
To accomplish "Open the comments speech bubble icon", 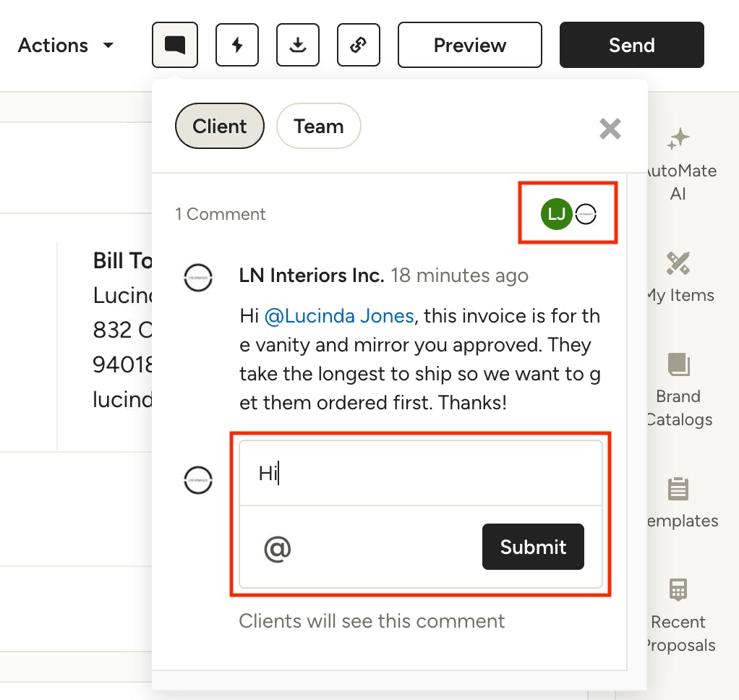I will coord(175,45).
